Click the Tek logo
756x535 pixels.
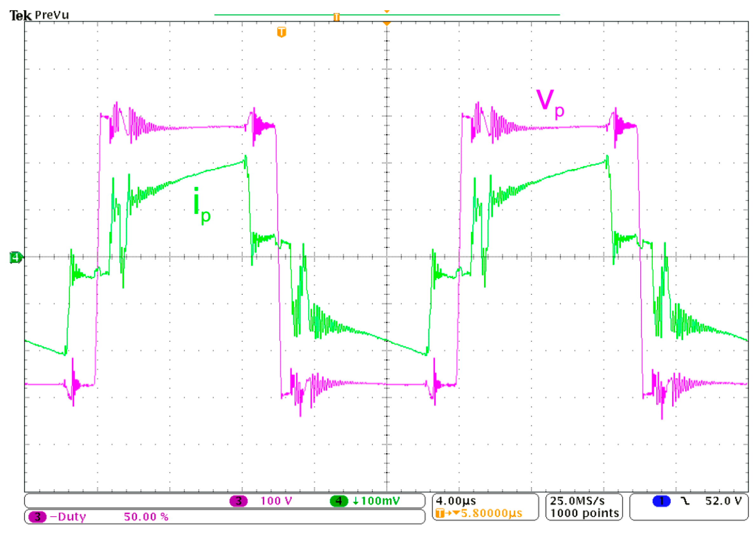coord(20,15)
